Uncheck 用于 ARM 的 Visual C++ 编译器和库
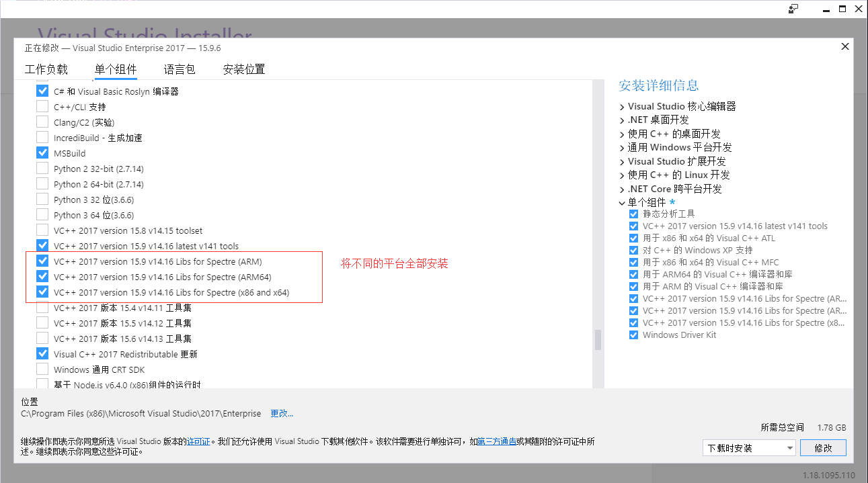Image resolution: width=868 pixels, height=483 pixels. (x=633, y=287)
